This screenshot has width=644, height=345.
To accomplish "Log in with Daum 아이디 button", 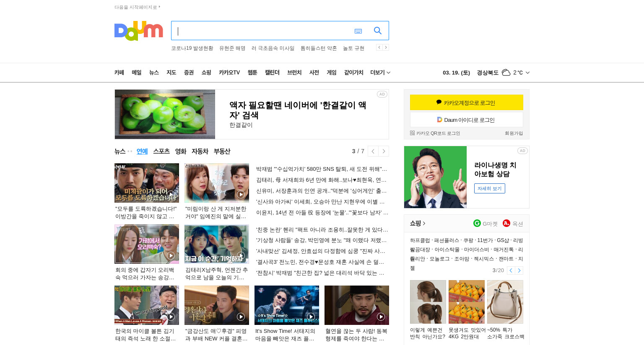I will (467, 120).
